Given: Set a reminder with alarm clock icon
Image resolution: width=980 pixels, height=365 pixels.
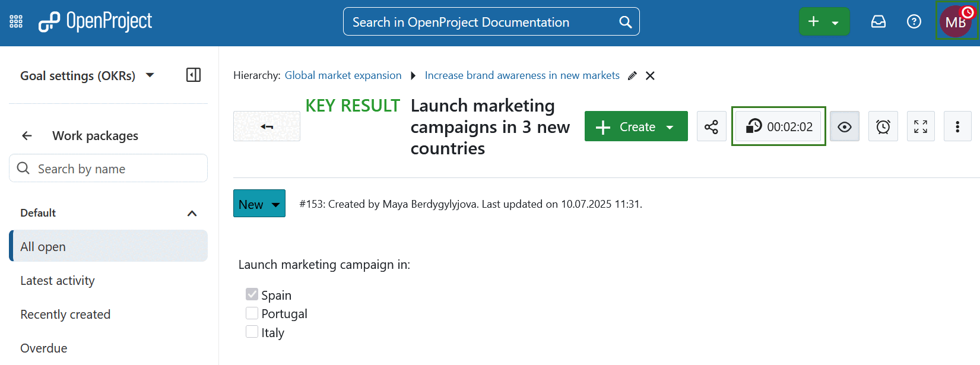Looking at the screenshot, I should [x=883, y=126].
